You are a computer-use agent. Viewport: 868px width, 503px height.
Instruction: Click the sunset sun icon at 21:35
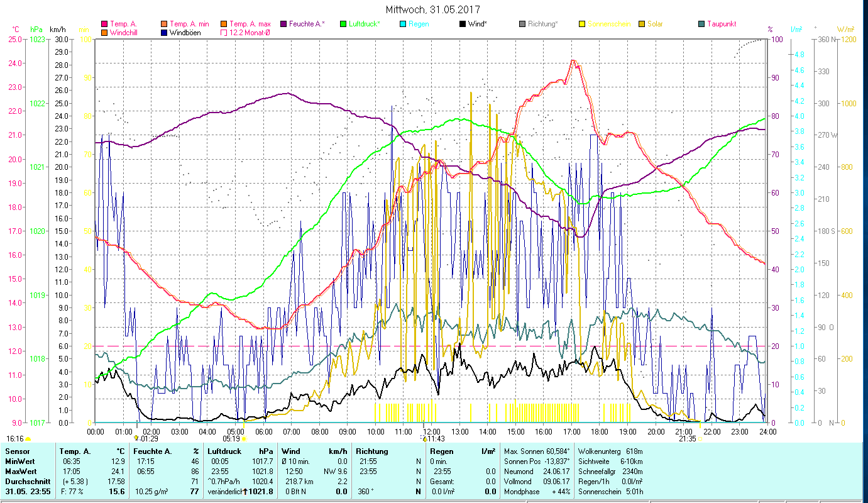click(x=700, y=439)
